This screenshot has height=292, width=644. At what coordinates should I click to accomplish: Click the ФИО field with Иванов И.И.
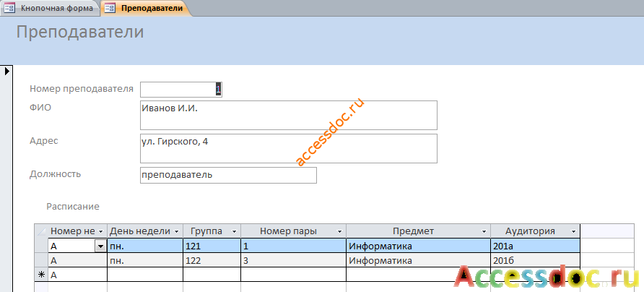(x=288, y=115)
